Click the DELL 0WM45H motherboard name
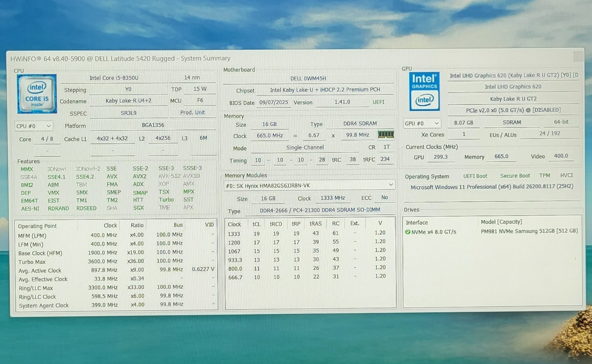 coord(308,78)
